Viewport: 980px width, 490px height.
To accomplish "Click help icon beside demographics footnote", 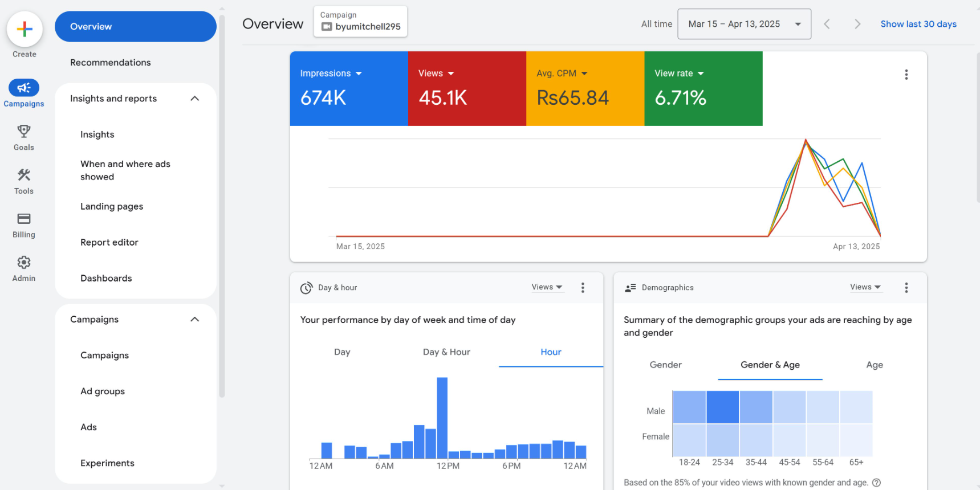I will (x=876, y=483).
